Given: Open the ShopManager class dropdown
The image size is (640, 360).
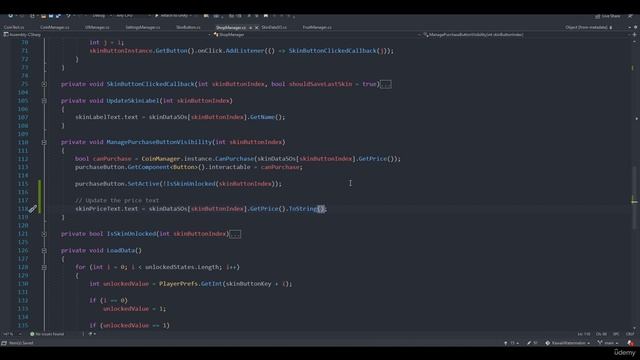Looking at the screenshot, I should click(316, 35).
